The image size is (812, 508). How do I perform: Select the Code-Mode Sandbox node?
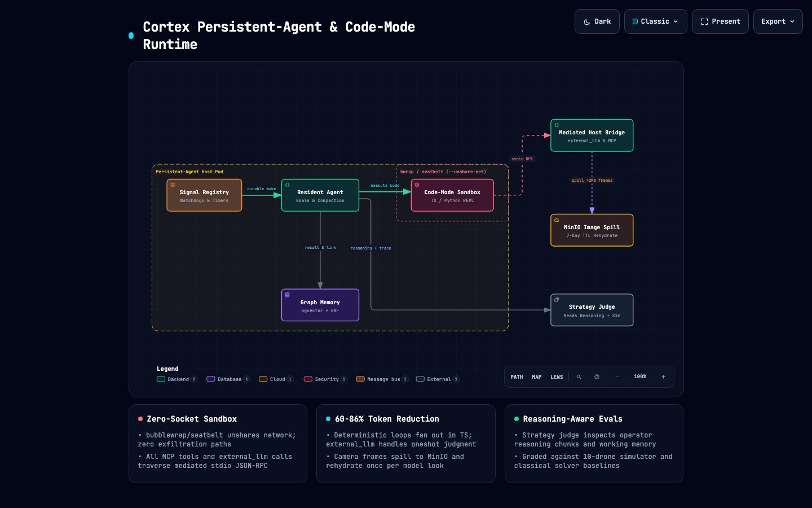452,195
